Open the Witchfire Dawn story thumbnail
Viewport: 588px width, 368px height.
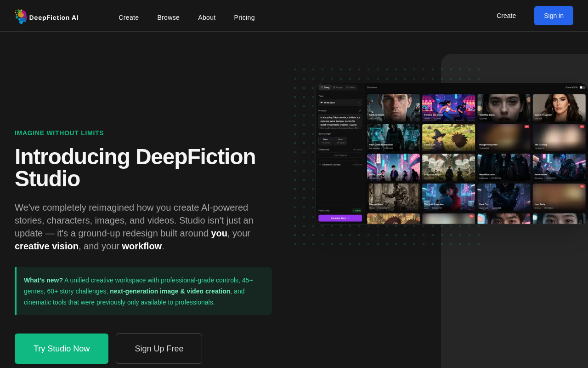504,108
